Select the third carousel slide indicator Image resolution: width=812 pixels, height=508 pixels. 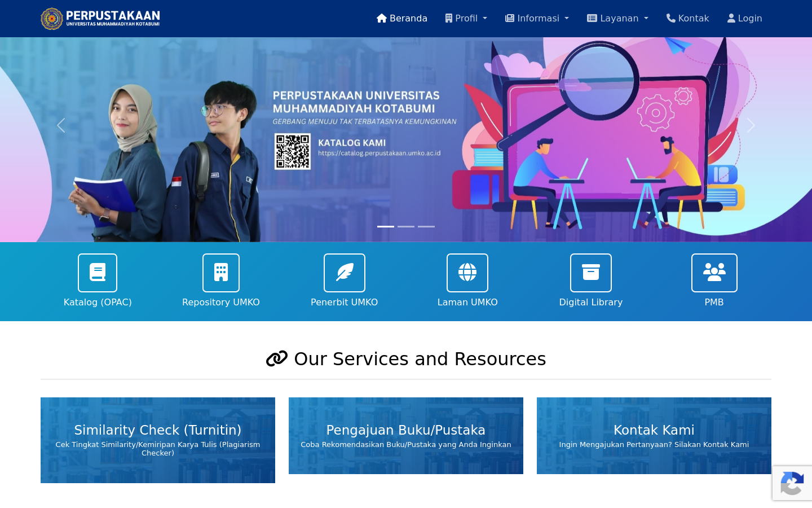(426, 226)
